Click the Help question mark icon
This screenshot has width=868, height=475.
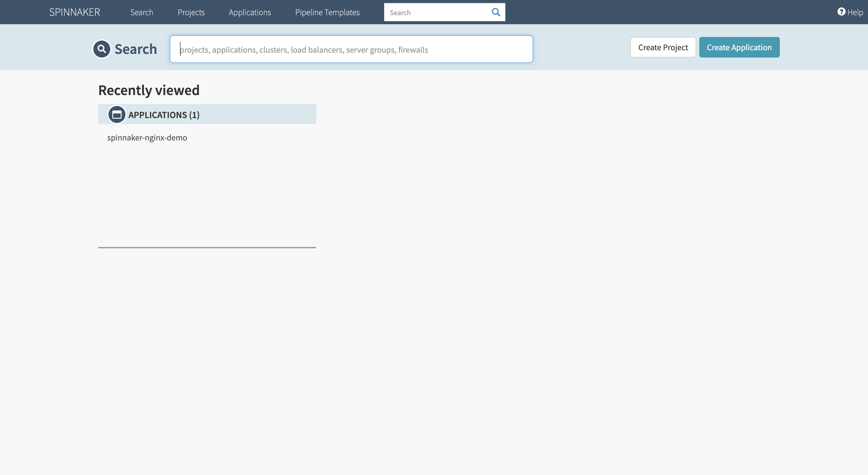841,12
